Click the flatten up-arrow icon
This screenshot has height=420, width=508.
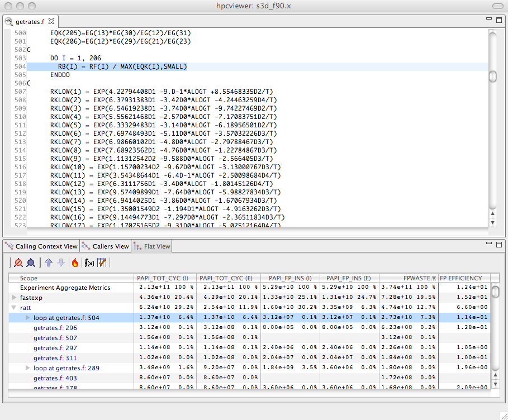point(49,262)
